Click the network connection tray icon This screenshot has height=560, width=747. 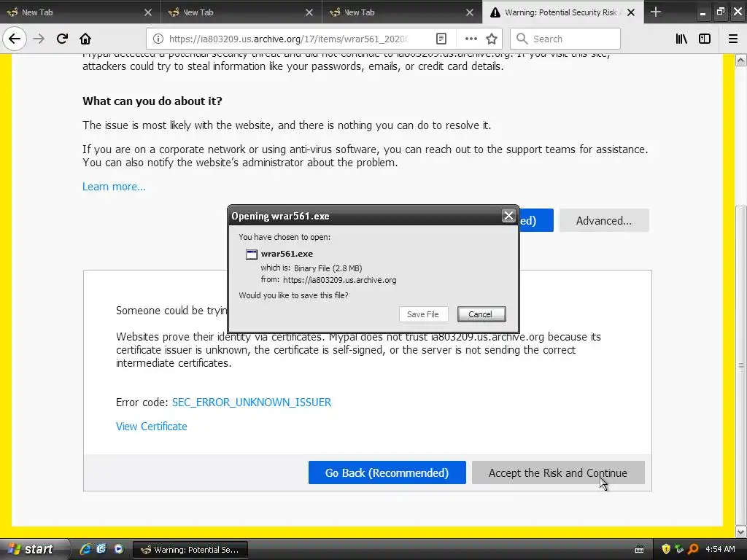coord(679,549)
